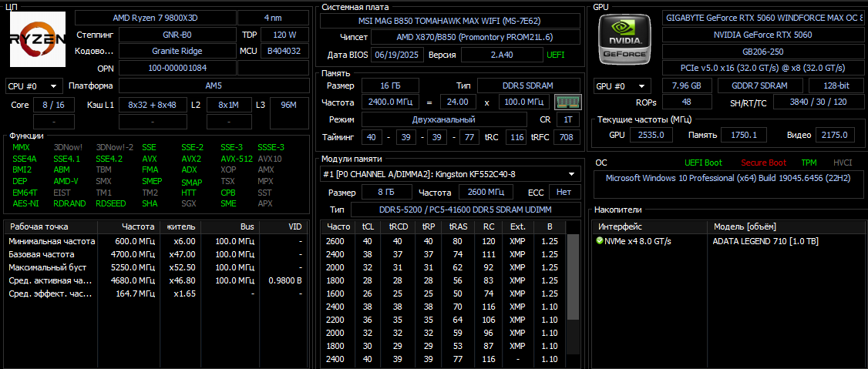The image size is (868, 369).
Task: Select the ADATA LEGEND 710 drive row
Action: click(x=727, y=241)
